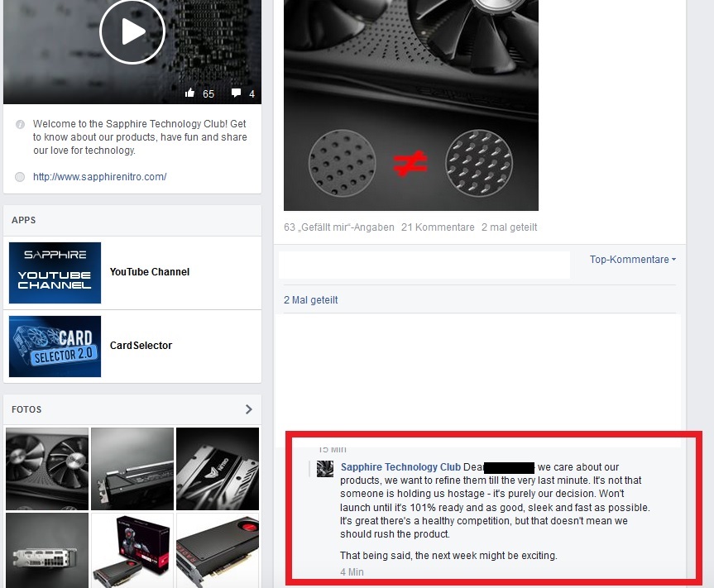This screenshot has width=714, height=588.
Task: Open the 2 Mal geteilt shares link
Action: pos(310,300)
